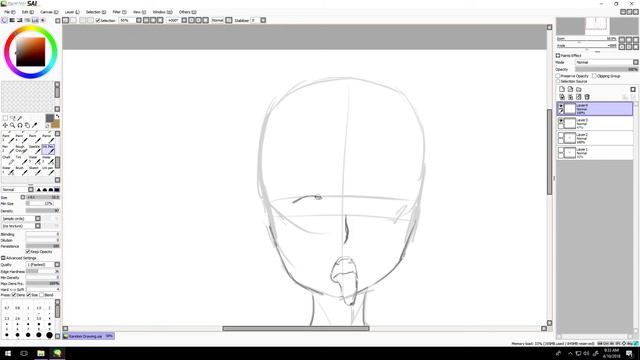Screen dimensions: 640x360
Task: Open the File menu
Action: click(9, 12)
